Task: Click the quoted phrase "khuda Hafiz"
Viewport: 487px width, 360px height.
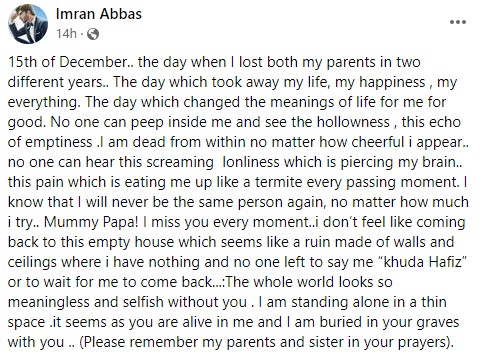Action: (x=424, y=262)
